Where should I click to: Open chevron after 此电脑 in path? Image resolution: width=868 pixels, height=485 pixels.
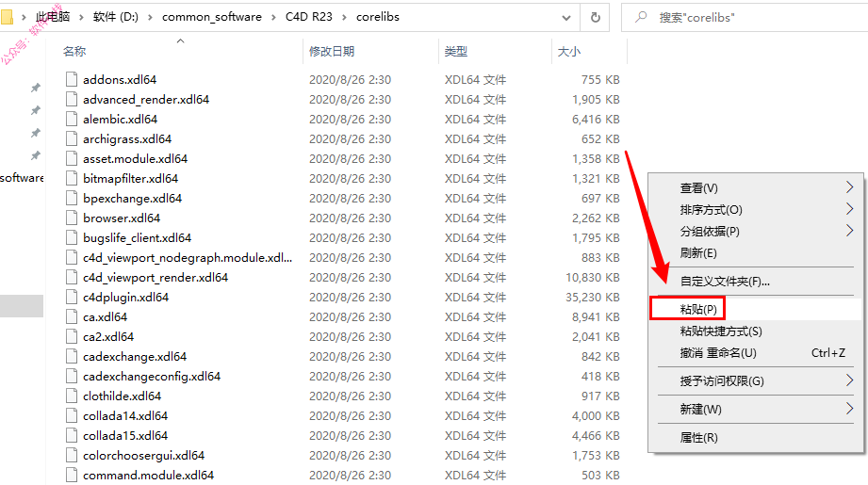[81, 17]
